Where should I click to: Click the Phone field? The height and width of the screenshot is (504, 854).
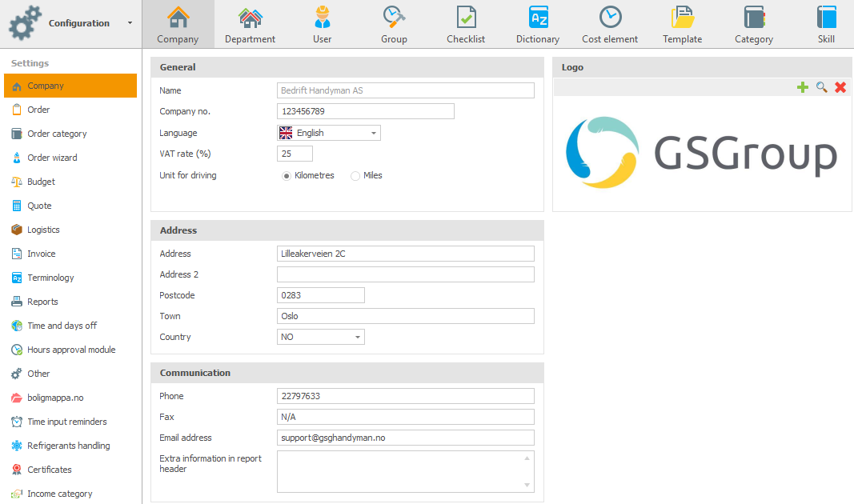tap(406, 396)
